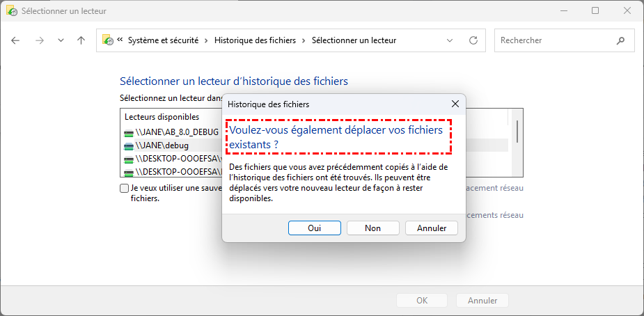
Task: Open 'Historique des fichiers' breadcrumb item
Action: 255,40
